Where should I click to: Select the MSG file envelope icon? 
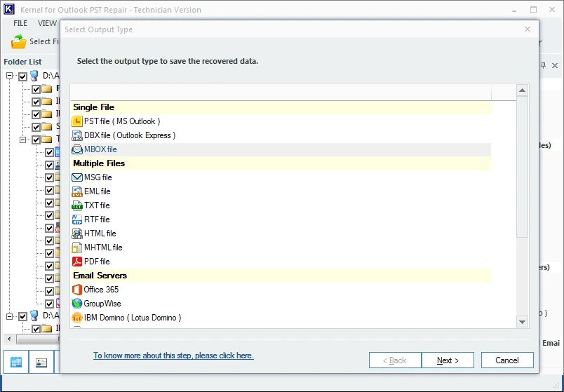pyautogui.click(x=77, y=177)
